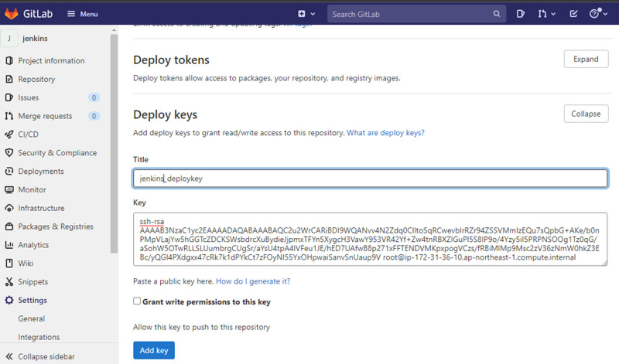Viewport: 619px width, 364px height.
Task: Open the merge requests icon in top bar
Action: click(542, 14)
